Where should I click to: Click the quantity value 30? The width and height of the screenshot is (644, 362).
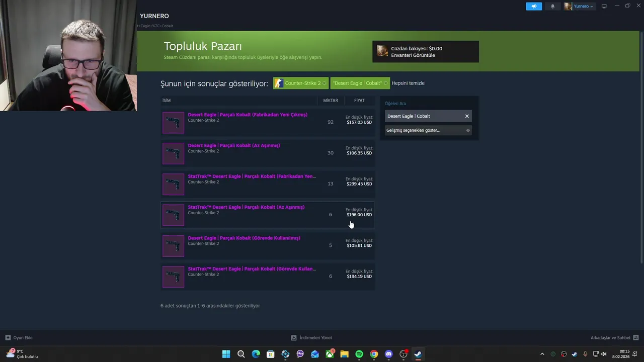331,153
